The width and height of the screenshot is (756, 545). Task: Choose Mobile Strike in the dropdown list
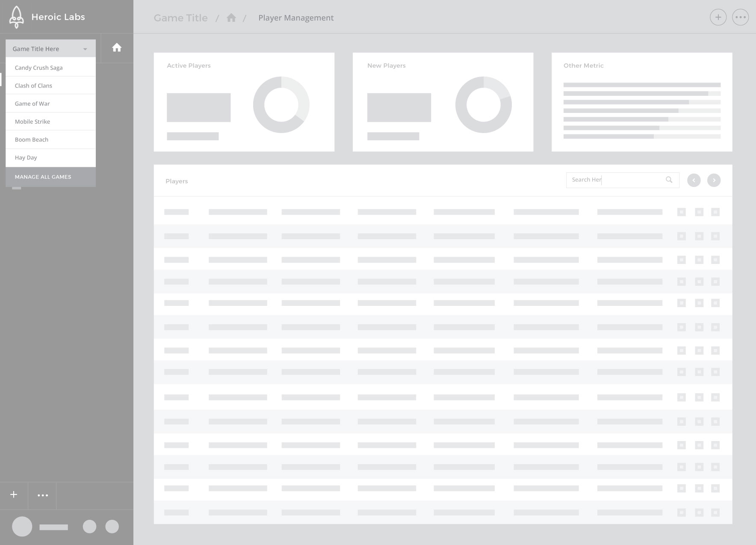[32, 121]
